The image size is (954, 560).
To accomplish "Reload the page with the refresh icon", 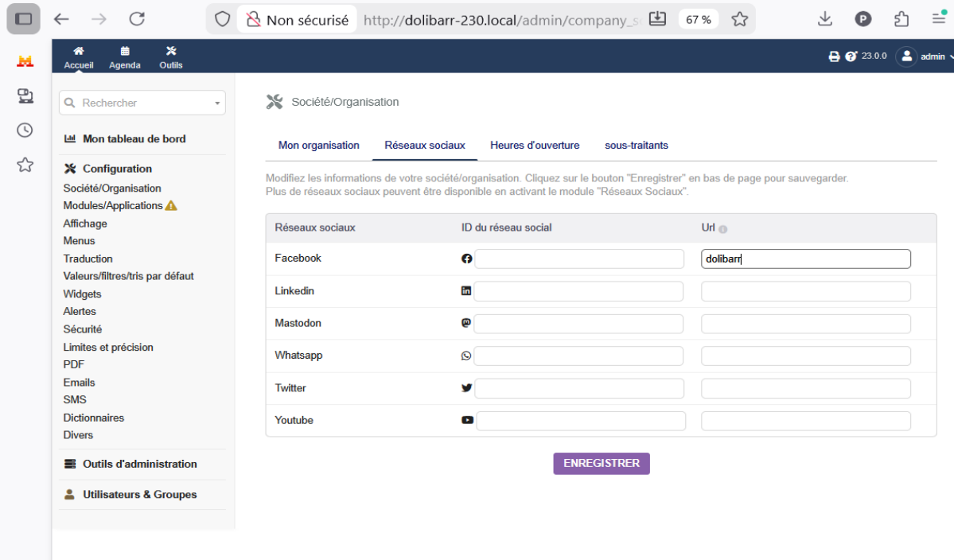I will [x=137, y=19].
